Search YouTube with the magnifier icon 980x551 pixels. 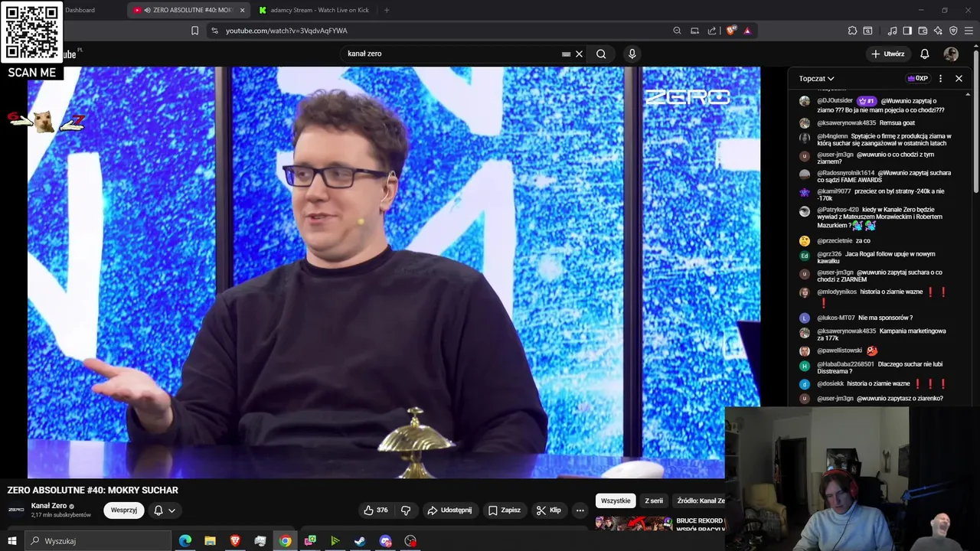601,54
